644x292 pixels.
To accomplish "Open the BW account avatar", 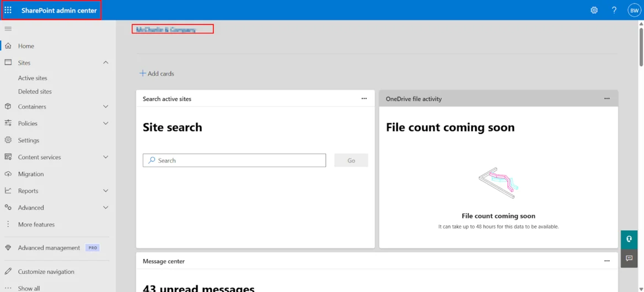I will coord(634,10).
